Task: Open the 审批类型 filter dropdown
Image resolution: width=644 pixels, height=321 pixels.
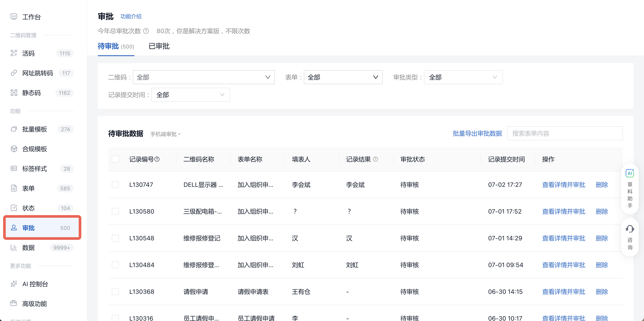Action: tap(463, 77)
